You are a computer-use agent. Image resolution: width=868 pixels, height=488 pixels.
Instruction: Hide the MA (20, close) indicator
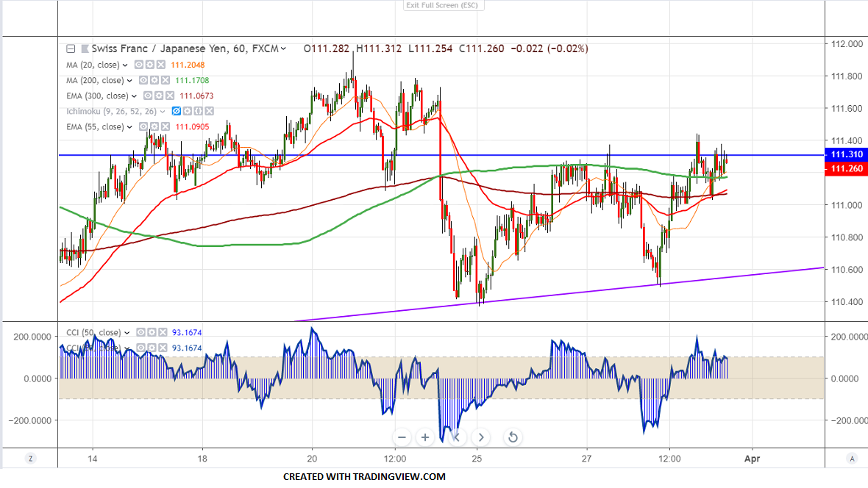click(x=139, y=65)
